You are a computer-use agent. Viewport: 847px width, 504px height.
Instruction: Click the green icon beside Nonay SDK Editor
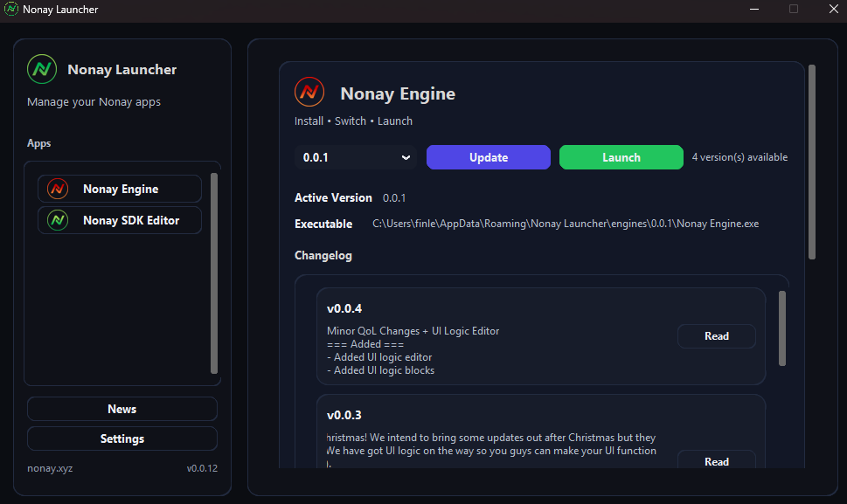tap(58, 220)
